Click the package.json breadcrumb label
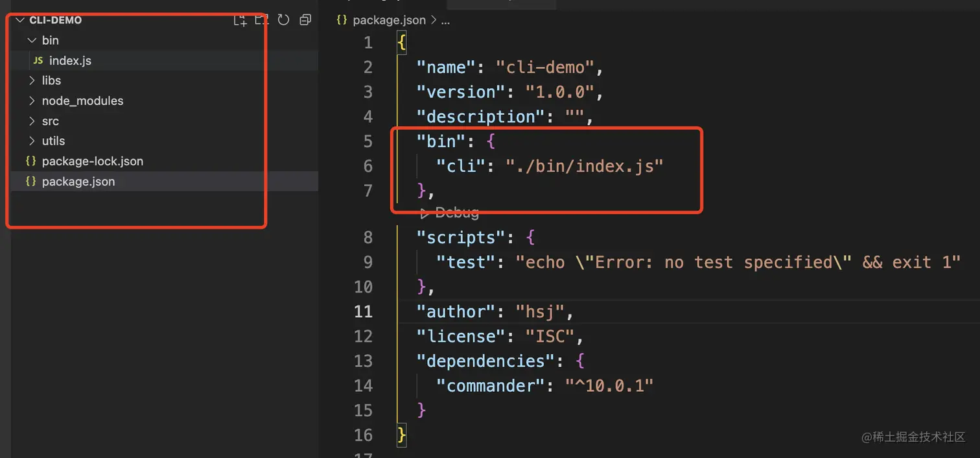 pyautogui.click(x=390, y=20)
